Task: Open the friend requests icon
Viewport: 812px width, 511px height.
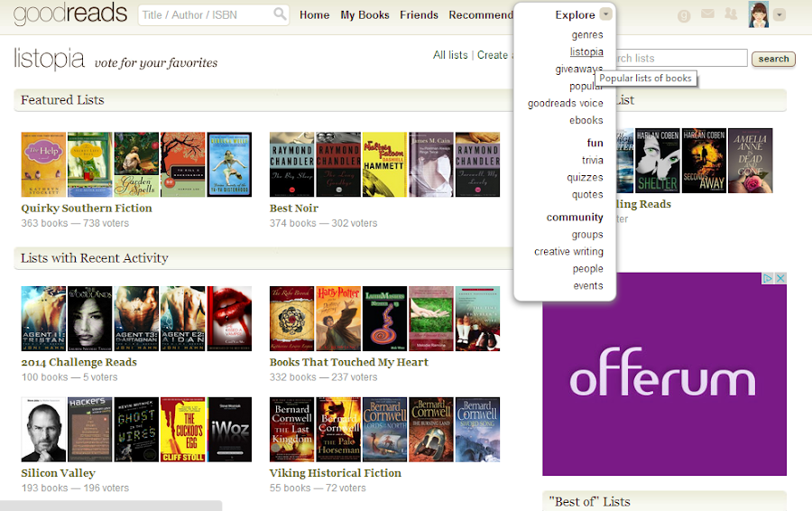Action: pos(731,14)
